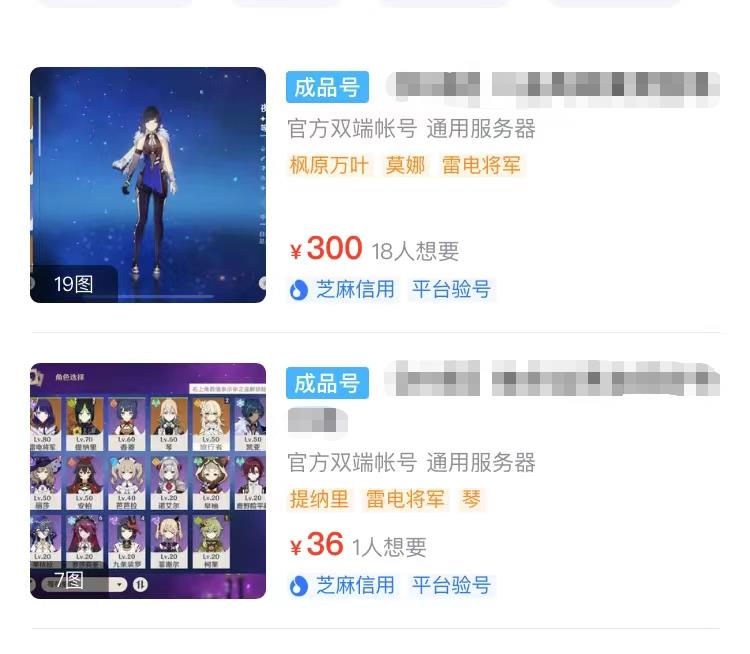Select the 枫原万叶 tag
Screen dimensions: 750x654
tap(329, 166)
